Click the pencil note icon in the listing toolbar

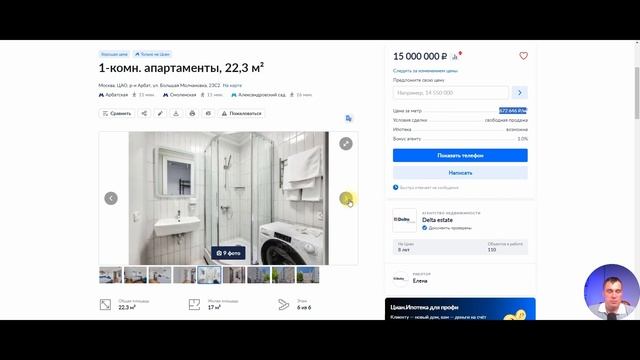(160, 113)
